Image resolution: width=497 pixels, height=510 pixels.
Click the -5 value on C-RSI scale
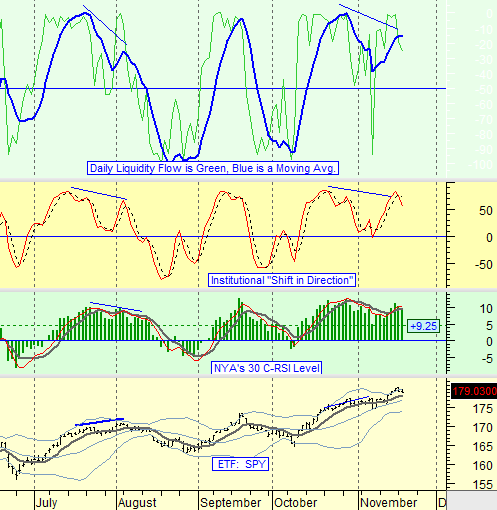click(486, 359)
